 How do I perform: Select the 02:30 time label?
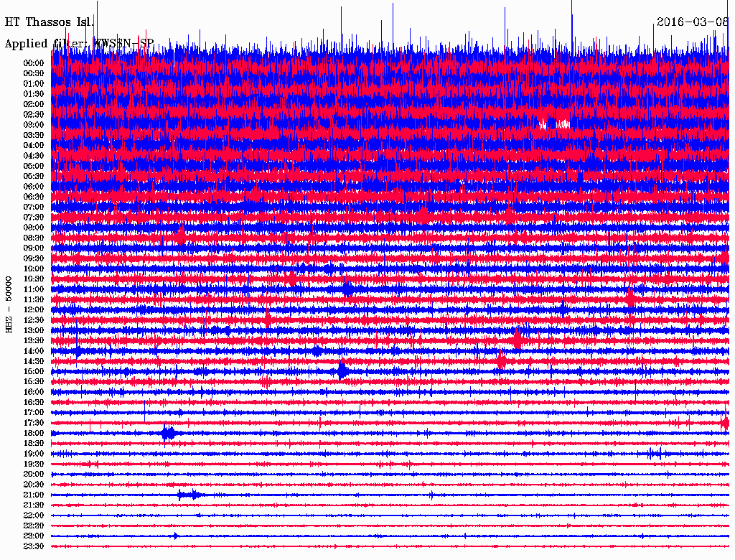pyautogui.click(x=34, y=114)
